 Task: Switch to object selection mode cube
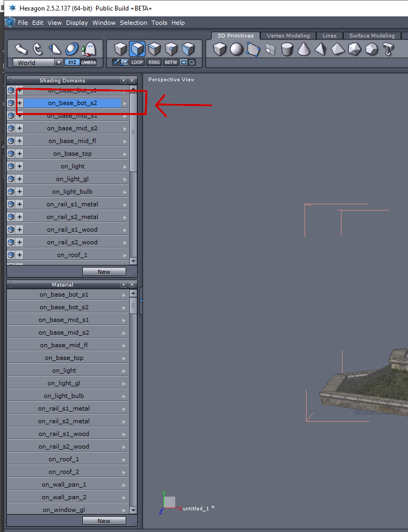[120, 49]
